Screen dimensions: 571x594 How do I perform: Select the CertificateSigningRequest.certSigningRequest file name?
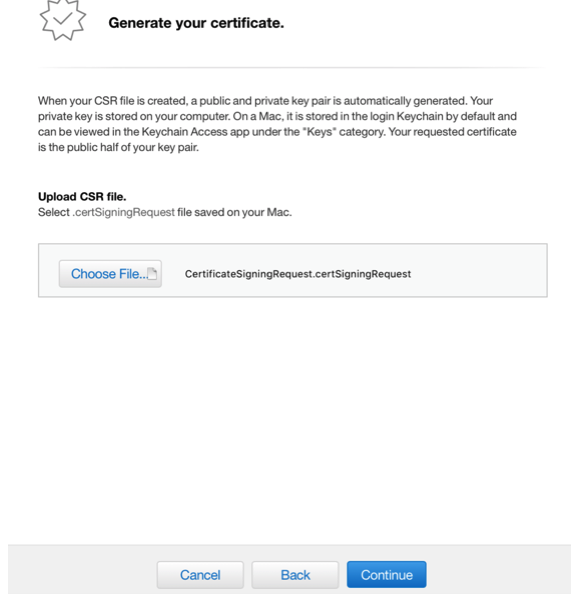pos(298,274)
